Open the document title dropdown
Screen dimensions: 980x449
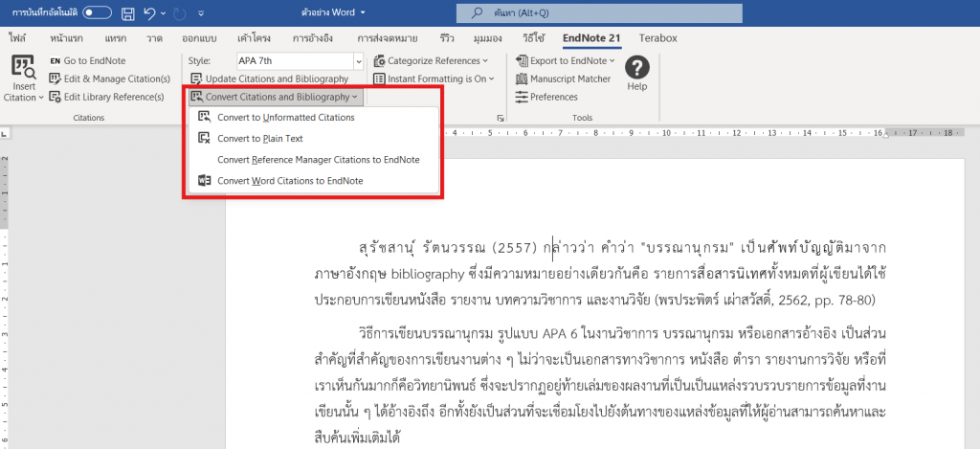[364, 12]
